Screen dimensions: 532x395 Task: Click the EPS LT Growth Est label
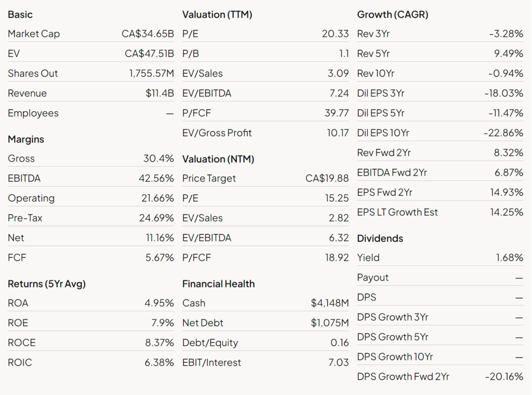tap(397, 213)
